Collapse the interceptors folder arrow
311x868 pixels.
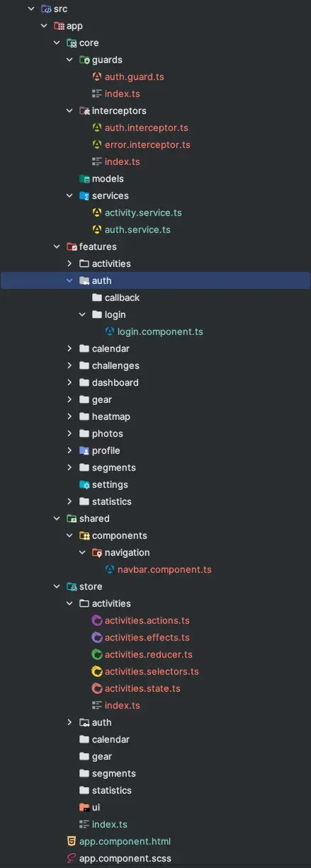click(x=69, y=110)
